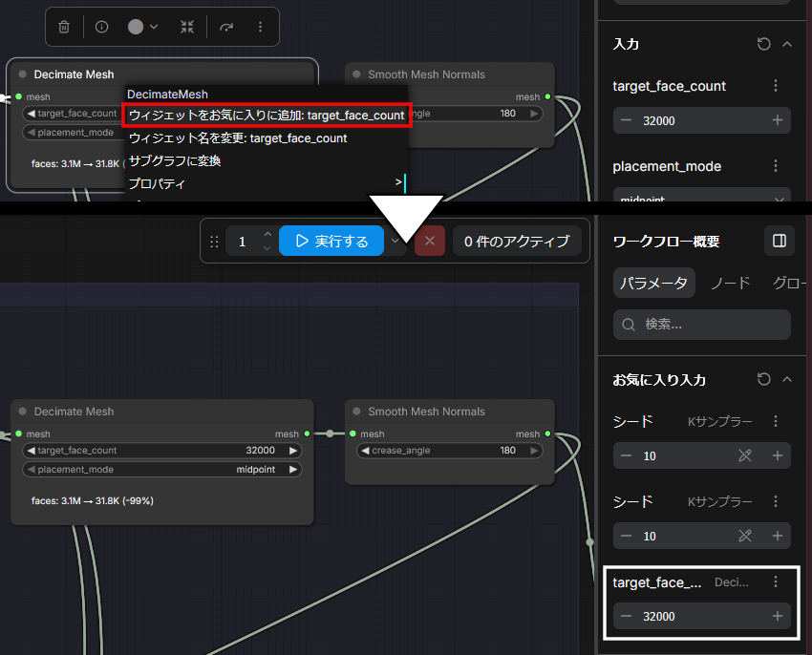Choose ウィジェットをお気に入りに追加: target_face_count
Image resolution: width=812 pixels, height=655 pixels.
tap(267, 115)
